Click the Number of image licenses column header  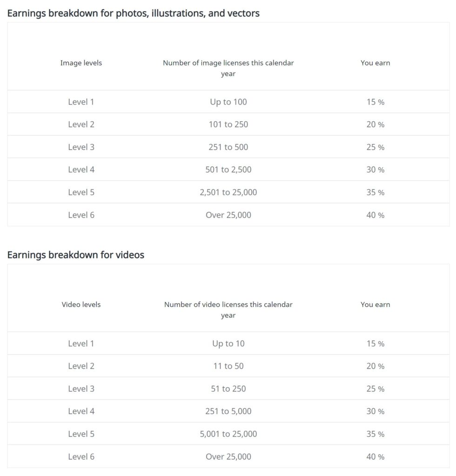(x=228, y=68)
